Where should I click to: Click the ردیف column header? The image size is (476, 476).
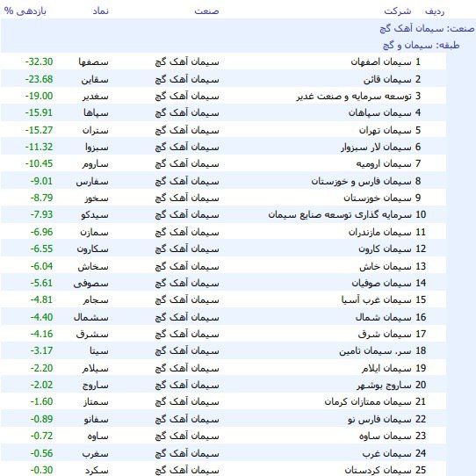[435, 11]
